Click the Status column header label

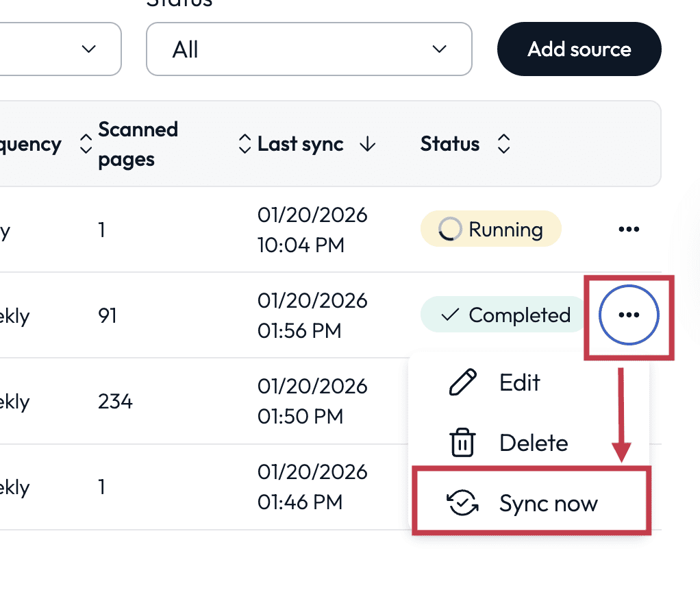pyautogui.click(x=449, y=144)
